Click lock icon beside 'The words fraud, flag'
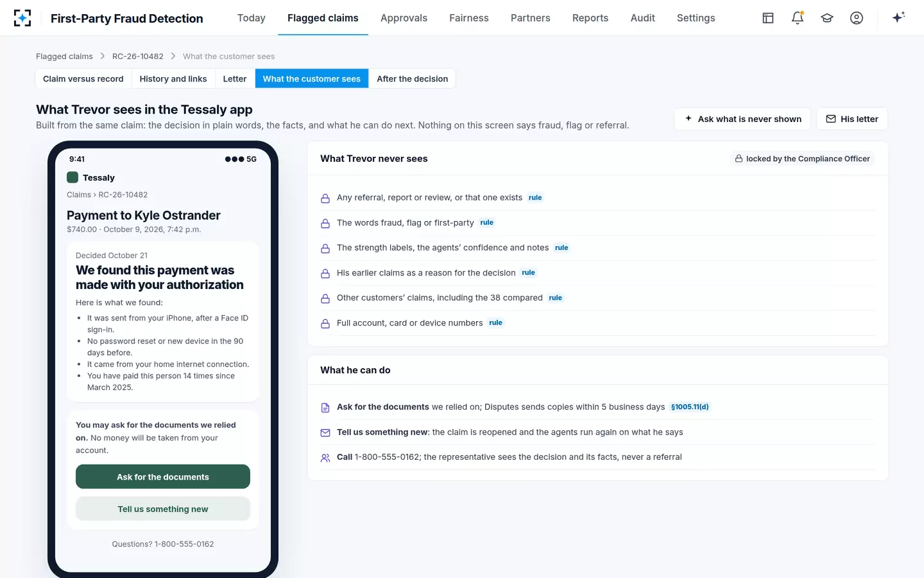 [325, 223]
